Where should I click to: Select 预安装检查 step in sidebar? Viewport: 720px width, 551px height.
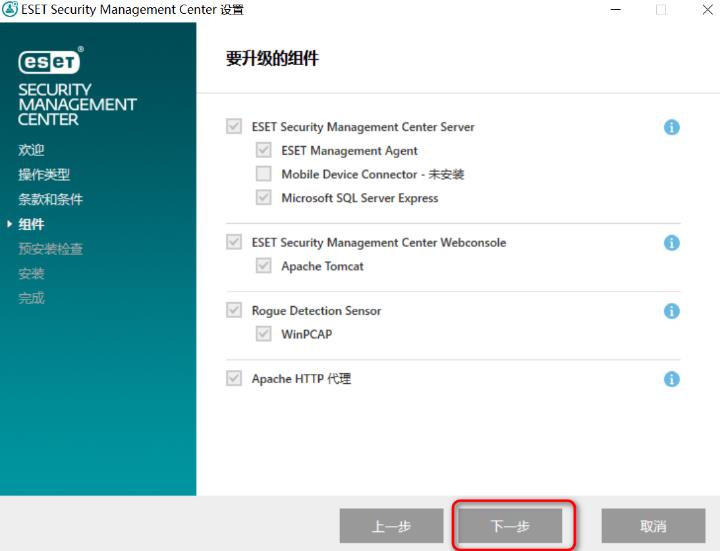[51, 249]
